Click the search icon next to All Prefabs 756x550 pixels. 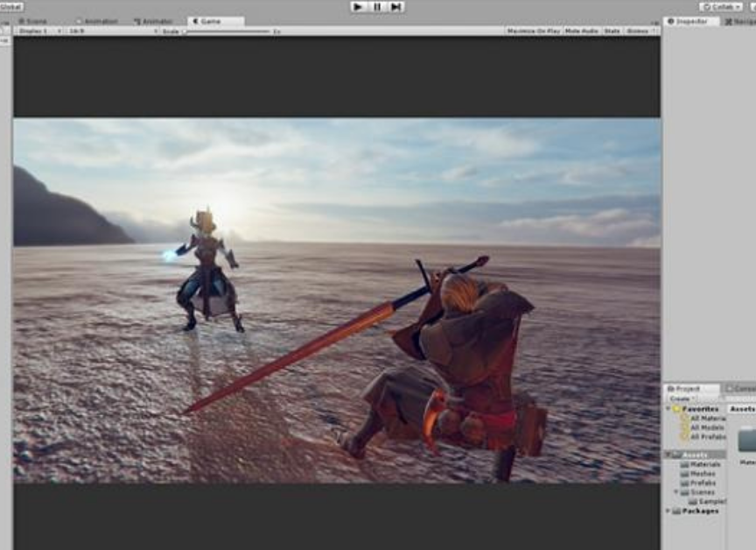[x=685, y=437]
